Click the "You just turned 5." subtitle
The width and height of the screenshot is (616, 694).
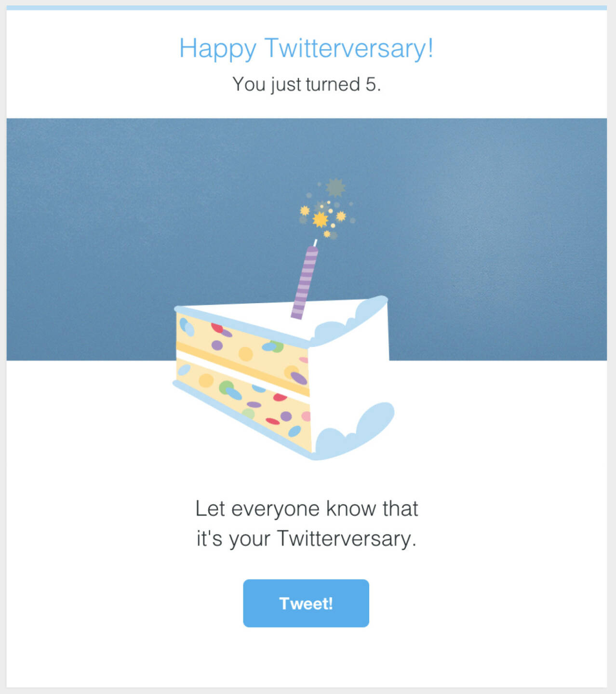[x=306, y=84]
